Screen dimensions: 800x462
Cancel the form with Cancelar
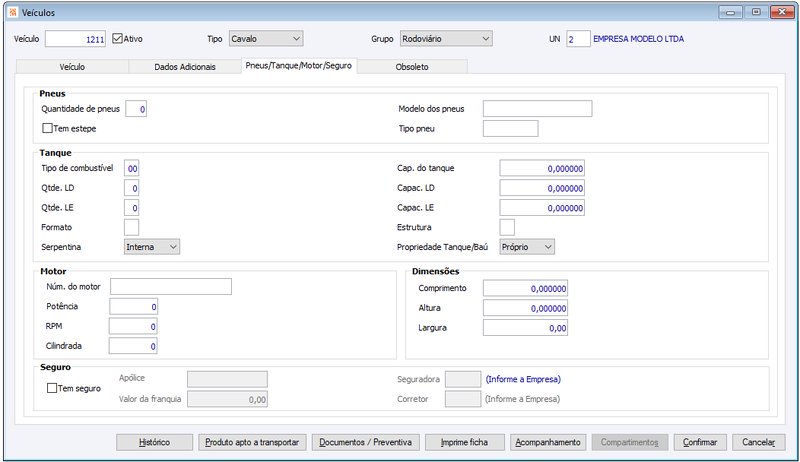click(758, 442)
